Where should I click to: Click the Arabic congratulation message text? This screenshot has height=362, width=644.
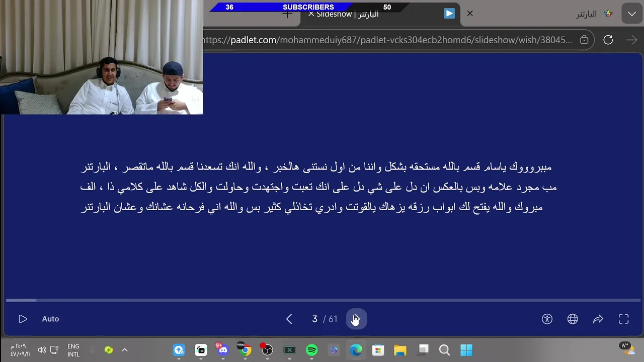[x=318, y=187]
